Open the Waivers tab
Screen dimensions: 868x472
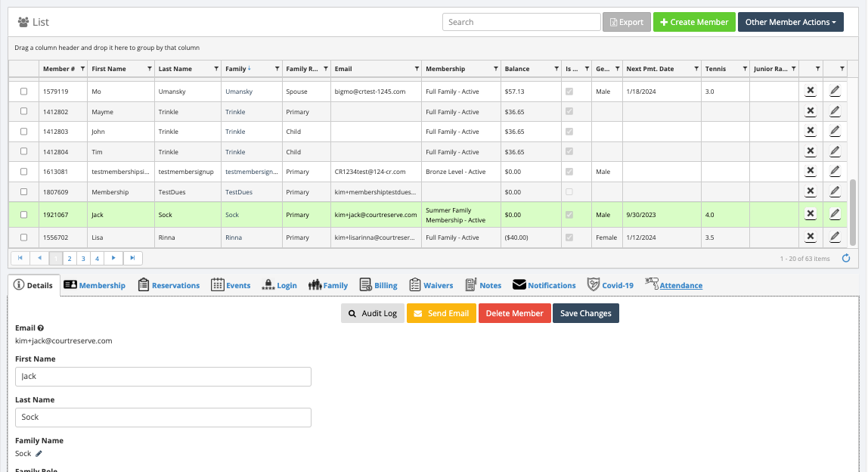point(431,285)
